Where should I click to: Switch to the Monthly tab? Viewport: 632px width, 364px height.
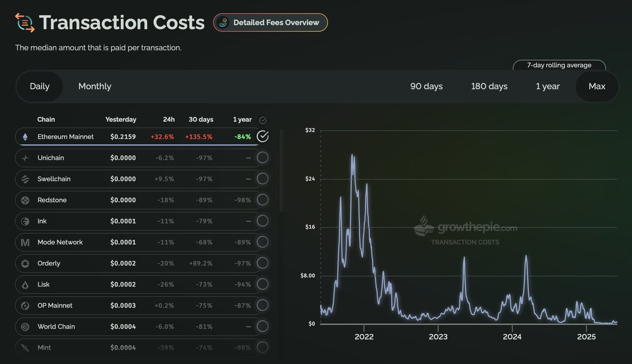(95, 86)
